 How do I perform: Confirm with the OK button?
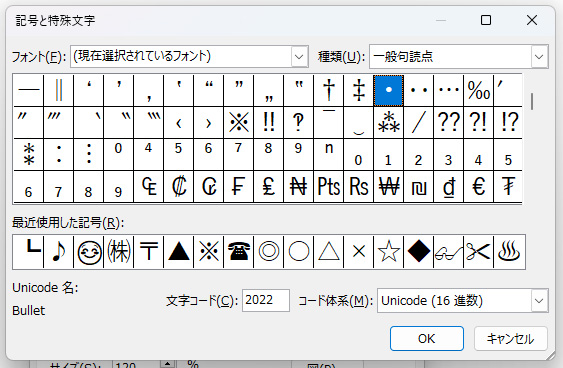click(427, 339)
